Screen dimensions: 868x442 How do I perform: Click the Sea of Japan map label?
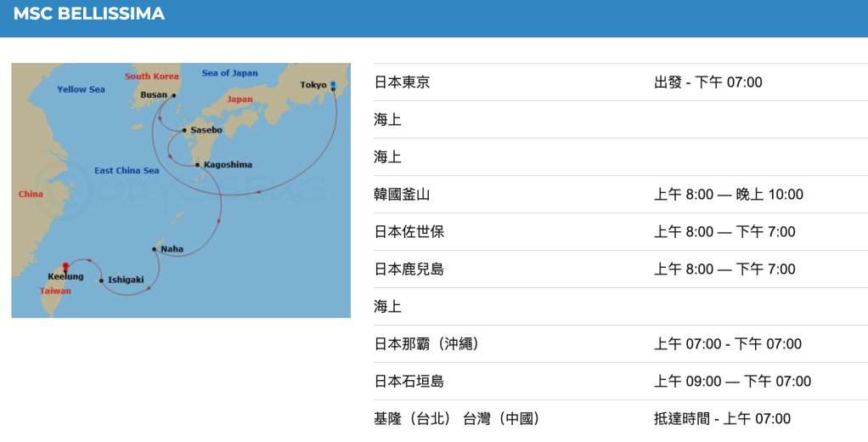coord(229,73)
